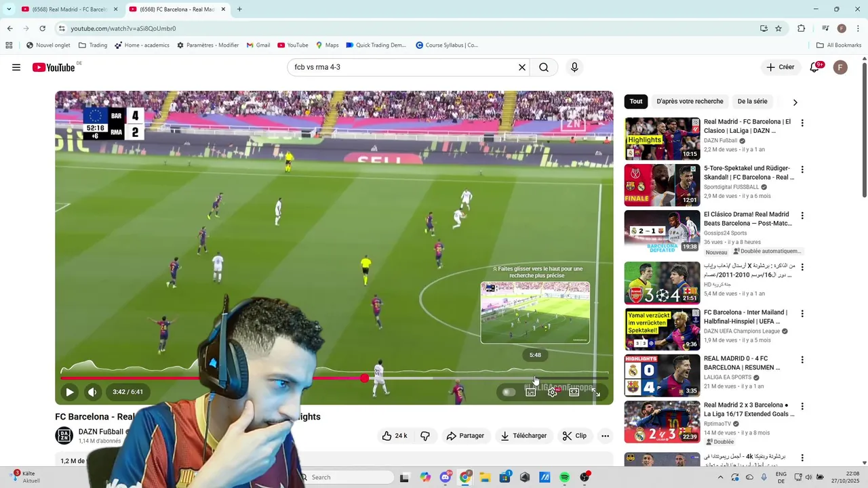868x488 pixels.
Task: Open the Arsenal 3-4 Barcelona thumbnail
Action: (662, 283)
